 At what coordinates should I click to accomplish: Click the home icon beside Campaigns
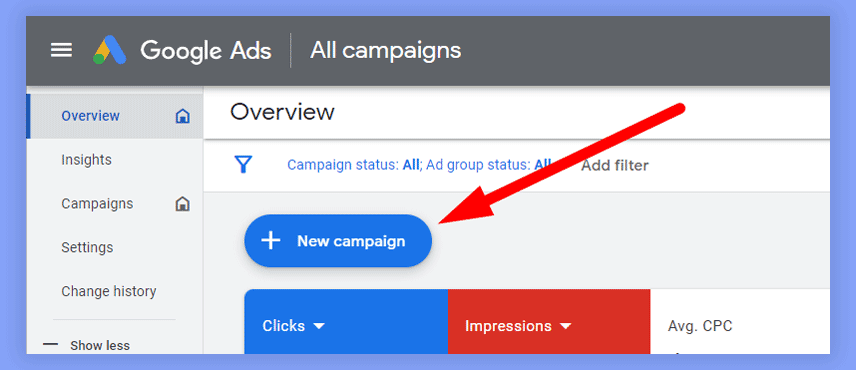click(x=182, y=204)
